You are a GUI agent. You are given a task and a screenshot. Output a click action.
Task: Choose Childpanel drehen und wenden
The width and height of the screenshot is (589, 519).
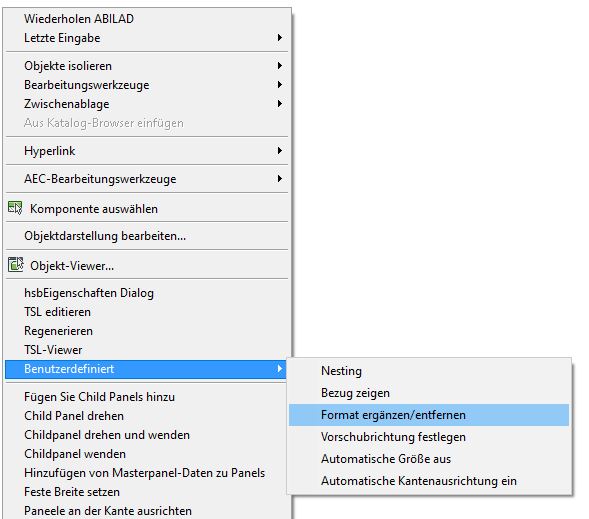146,435
